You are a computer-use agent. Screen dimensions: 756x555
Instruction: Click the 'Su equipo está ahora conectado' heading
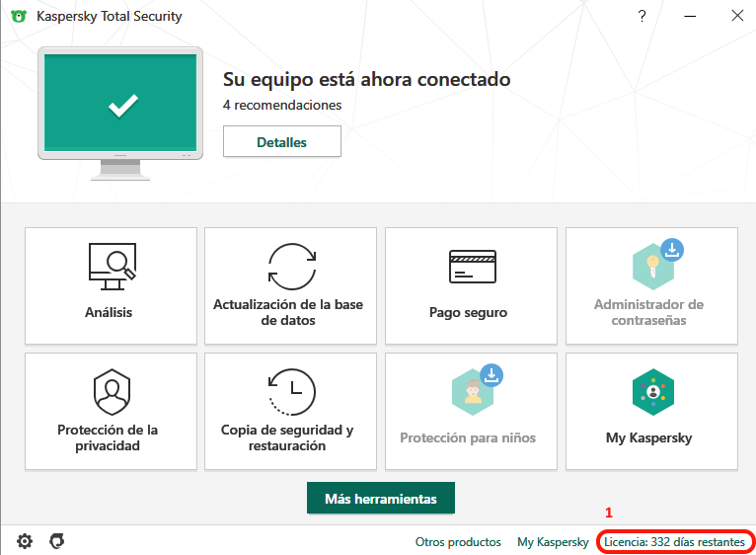(366, 80)
